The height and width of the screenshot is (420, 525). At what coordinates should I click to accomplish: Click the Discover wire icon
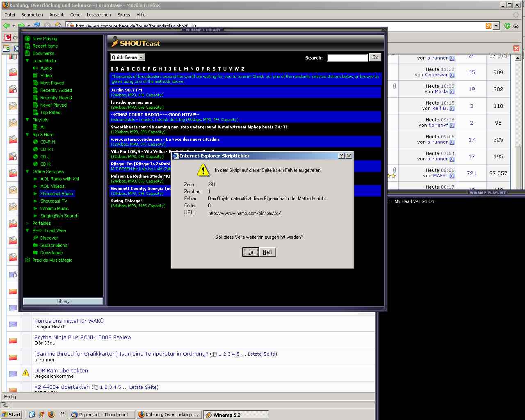[35, 238]
